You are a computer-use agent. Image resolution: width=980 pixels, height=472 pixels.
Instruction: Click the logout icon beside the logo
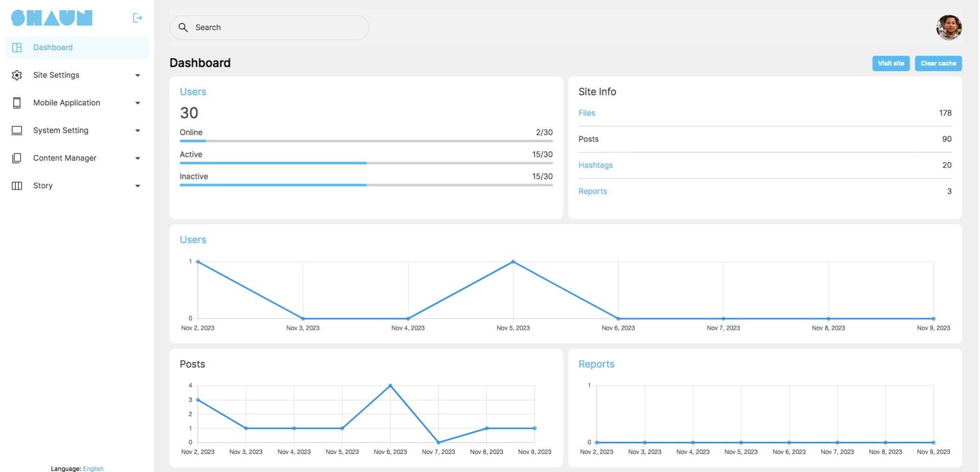pos(137,18)
